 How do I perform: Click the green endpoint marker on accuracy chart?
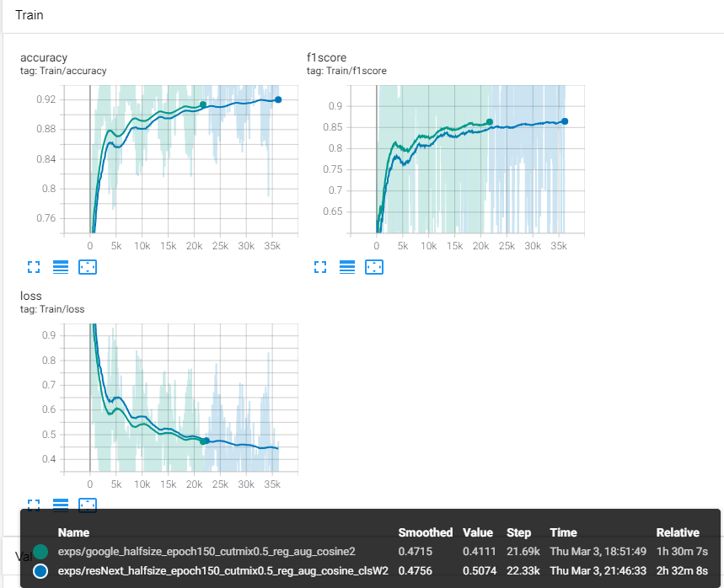202,104
